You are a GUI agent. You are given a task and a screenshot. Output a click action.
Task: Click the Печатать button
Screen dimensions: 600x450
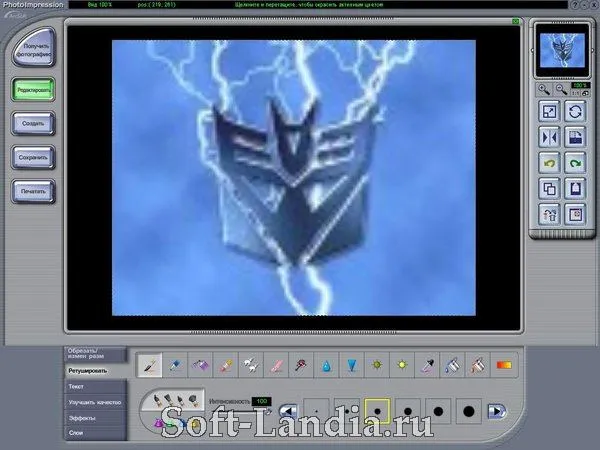pyautogui.click(x=33, y=191)
